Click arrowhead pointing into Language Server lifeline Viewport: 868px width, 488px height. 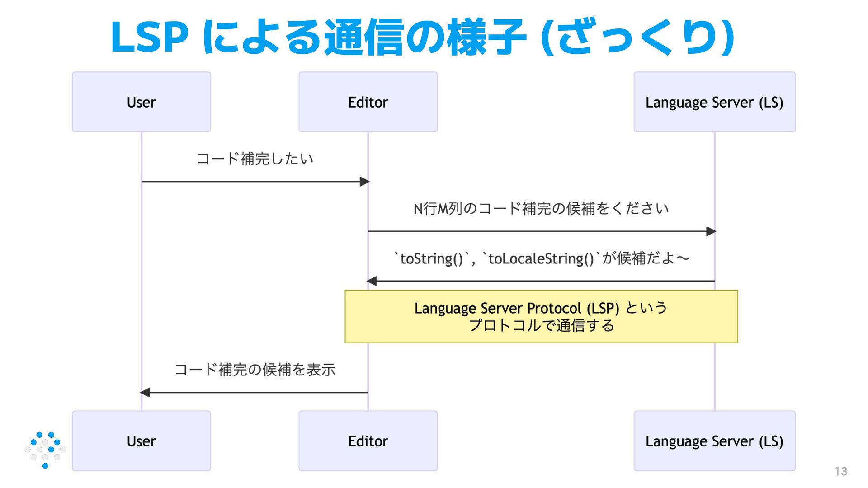pos(711,231)
